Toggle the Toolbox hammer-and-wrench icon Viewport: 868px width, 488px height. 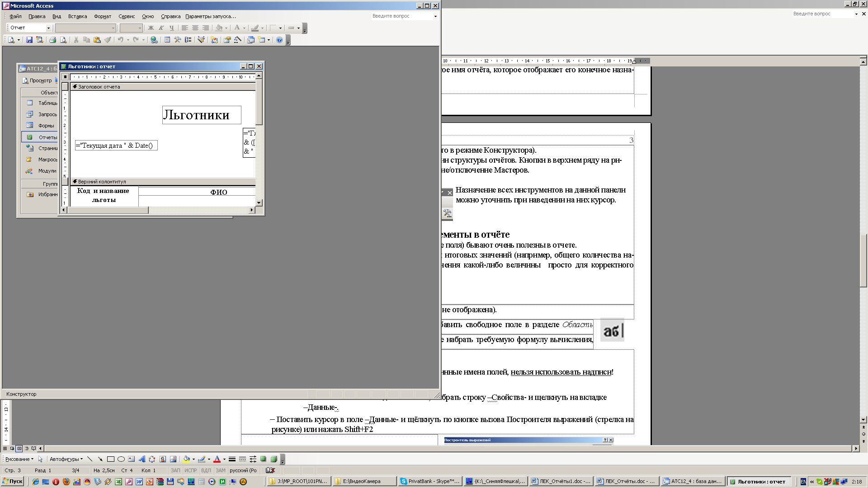[178, 40]
